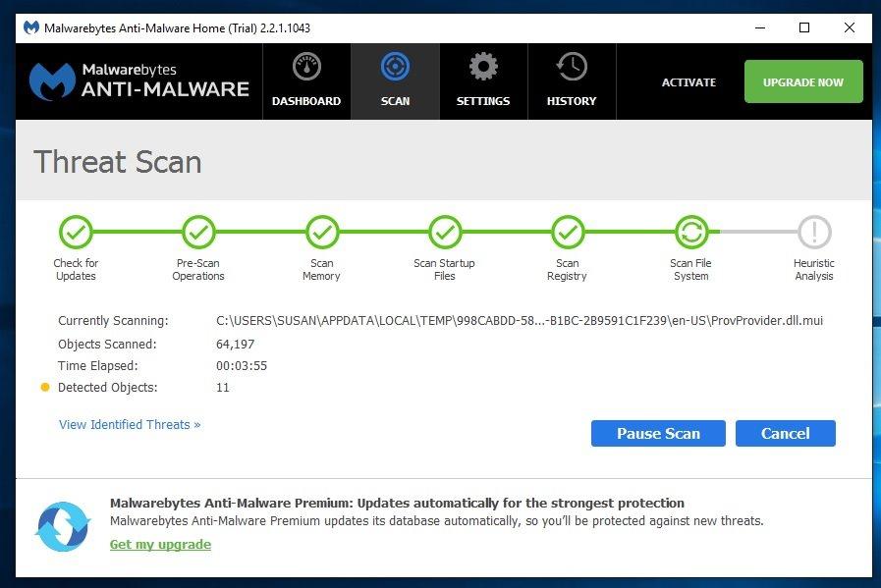Click the Scan Registry checkmark icon

click(567, 234)
